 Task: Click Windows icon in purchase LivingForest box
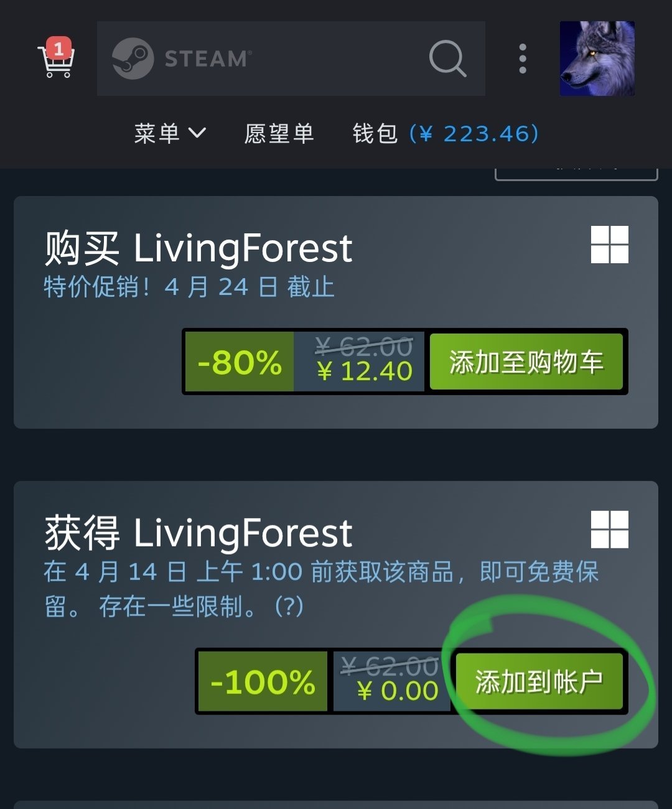pos(610,245)
